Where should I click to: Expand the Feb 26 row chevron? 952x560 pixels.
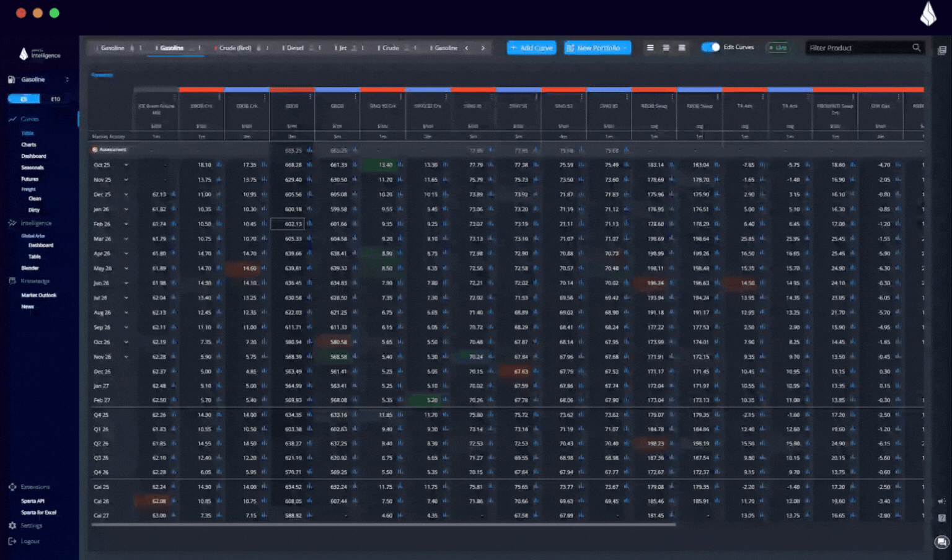point(126,224)
